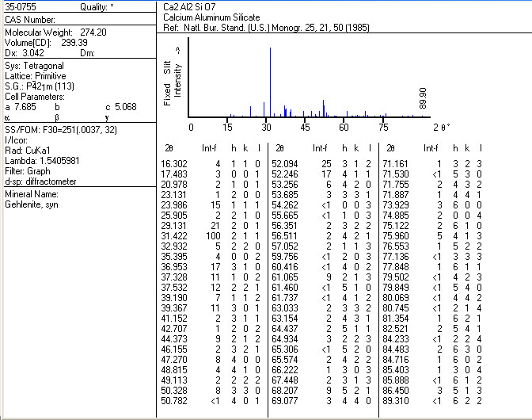Viewport: 532px width, 420px height.
Task: Click the Natl. Bur. Stand. reference line
Action: [x=266, y=28]
